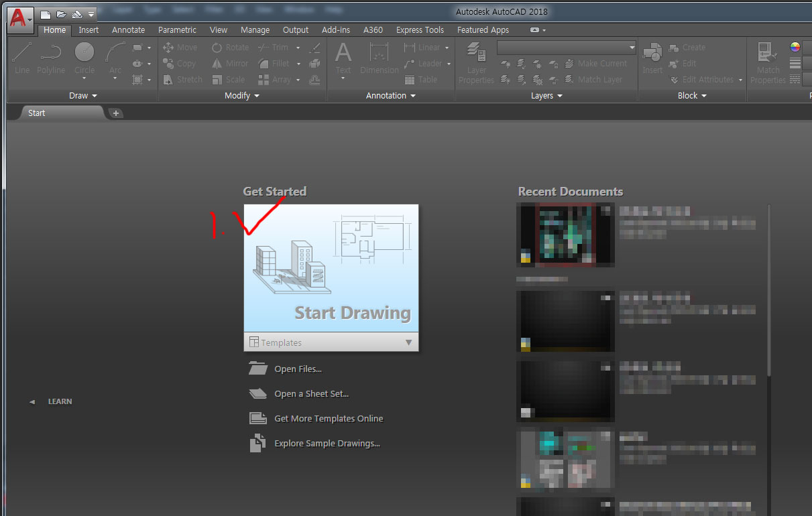This screenshot has width=812, height=516.
Task: Select the Dimension tool
Action: [380, 58]
